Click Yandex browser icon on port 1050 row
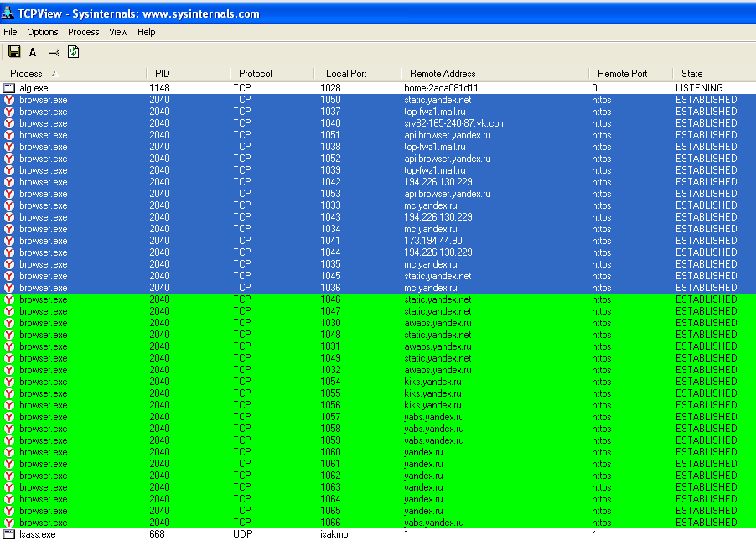756x541 pixels. (x=9, y=100)
